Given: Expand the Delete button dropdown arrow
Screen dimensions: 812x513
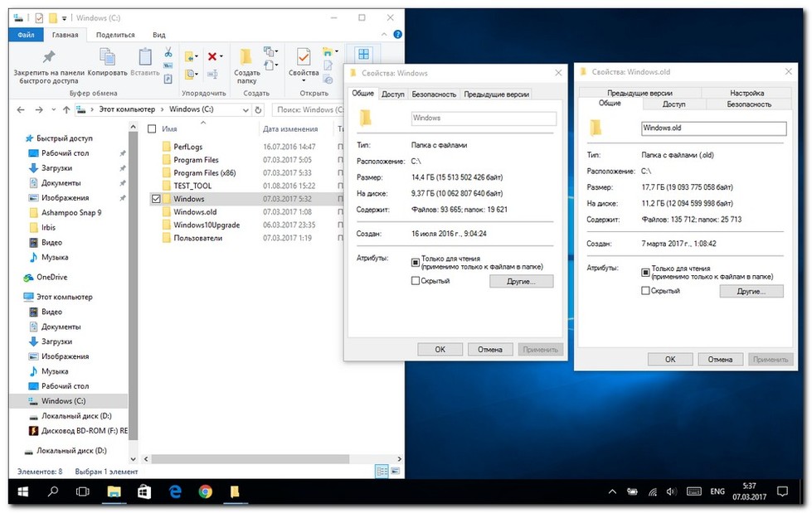Looking at the screenshot, I should pyautogui.click(x=221, y=56).
